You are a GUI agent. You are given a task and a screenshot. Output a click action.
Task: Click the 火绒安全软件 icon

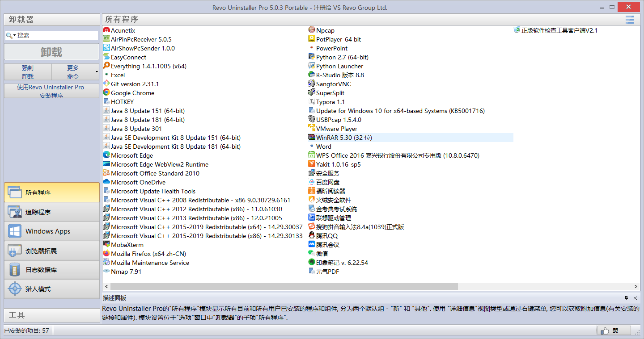[312, 200]
